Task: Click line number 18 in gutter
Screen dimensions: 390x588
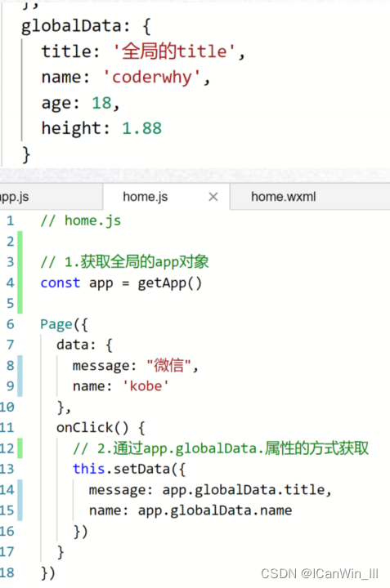Action: point(7,572)
